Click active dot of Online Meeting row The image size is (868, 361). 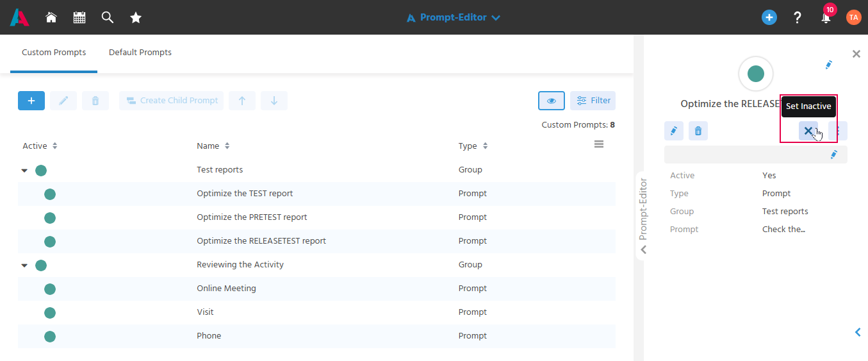point(50,289)
